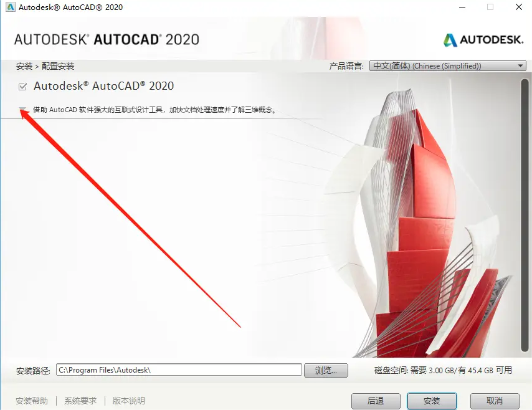The width and height of the screenshot is (532, 410).
Task: Click the AutoCAD icon in the title bar
Action: (10, 7)
